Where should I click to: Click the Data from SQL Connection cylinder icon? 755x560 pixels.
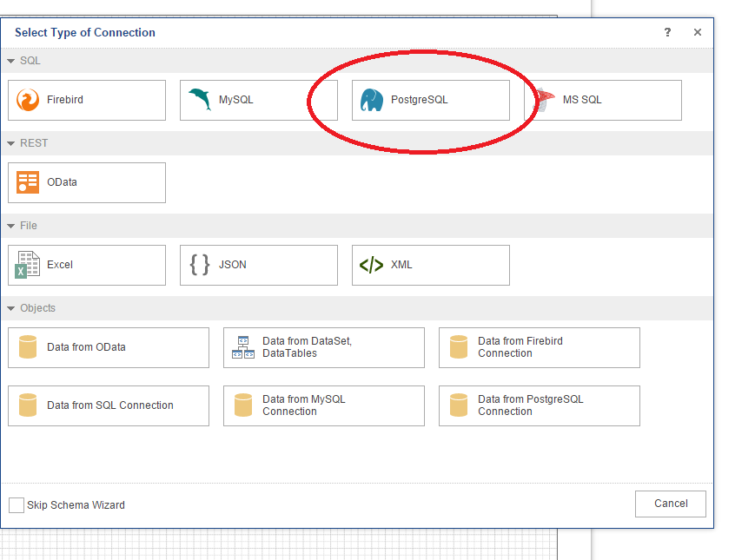tap(28, 405)
